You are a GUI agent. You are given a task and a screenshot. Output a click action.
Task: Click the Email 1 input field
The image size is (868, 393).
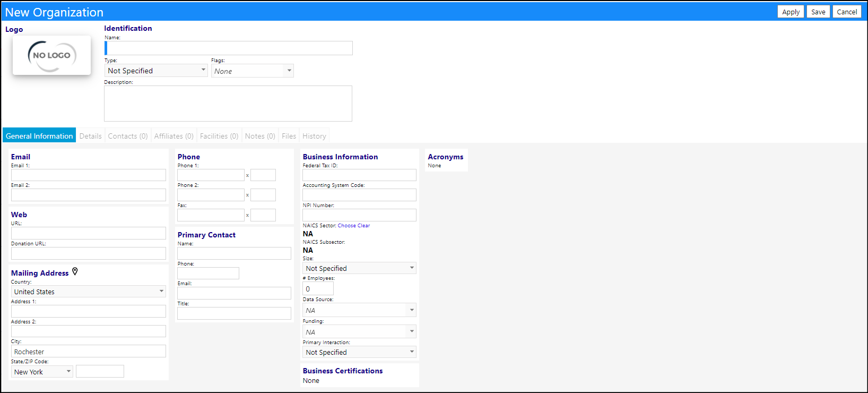click(x=89, y=175)
